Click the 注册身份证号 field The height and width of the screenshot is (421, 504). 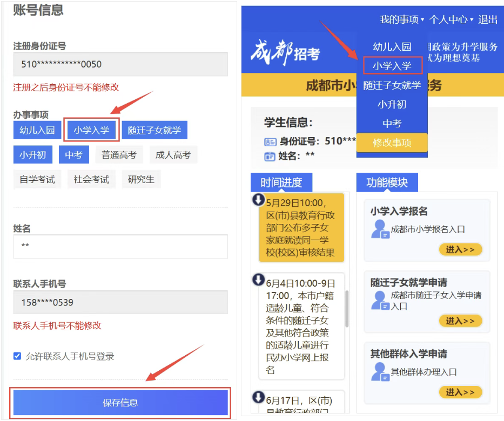point(120,64)
